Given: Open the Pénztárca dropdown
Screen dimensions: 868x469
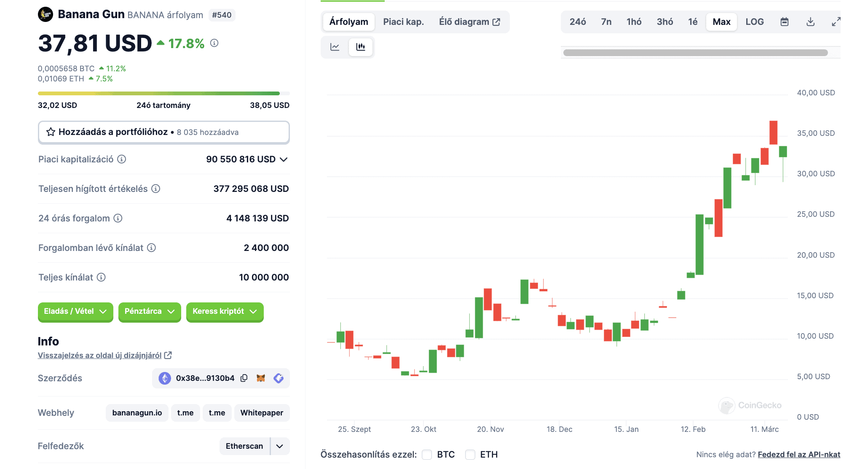Looking at the screenshot, I should pyautogui.click(x=150, y=312).
